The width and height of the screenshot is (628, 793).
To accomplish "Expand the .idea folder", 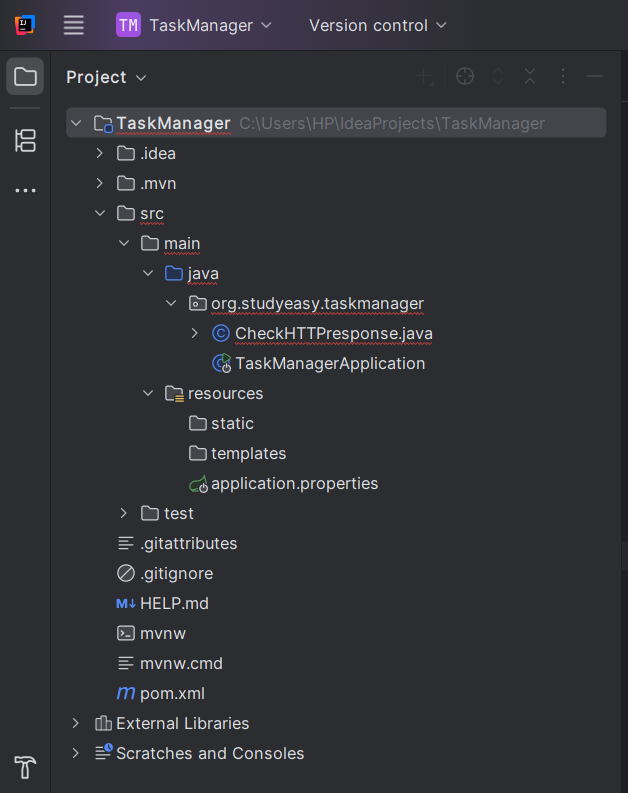I will (x=99, y=153).
